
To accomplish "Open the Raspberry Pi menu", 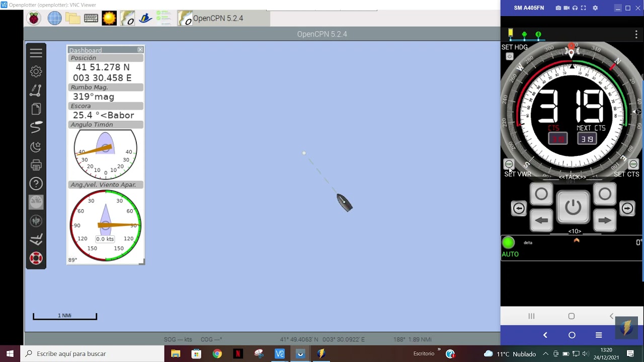I will click(x=34, y=19).
